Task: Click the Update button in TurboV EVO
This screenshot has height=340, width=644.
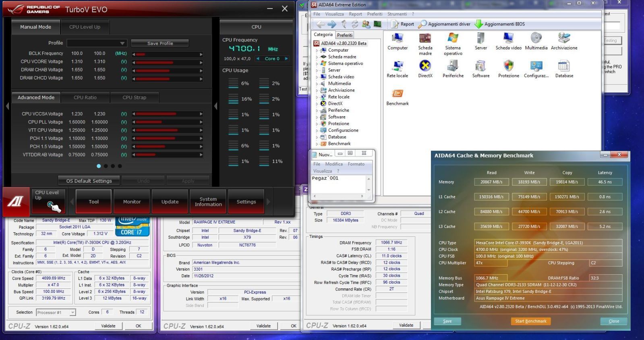Action: click(x=170, y=202)
